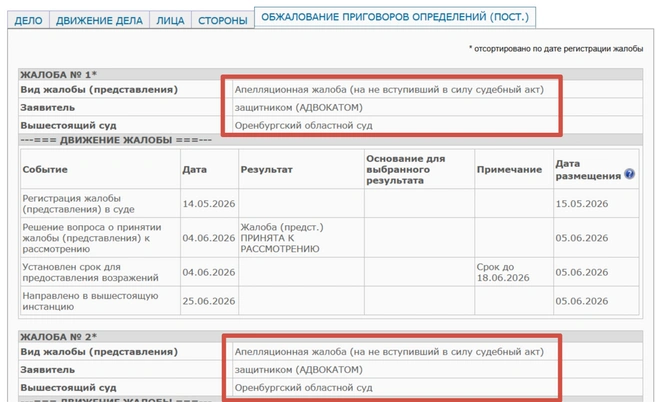The image size is (656, 402).
Task: Click date 14.05.2026
Action: pos(209,204)
